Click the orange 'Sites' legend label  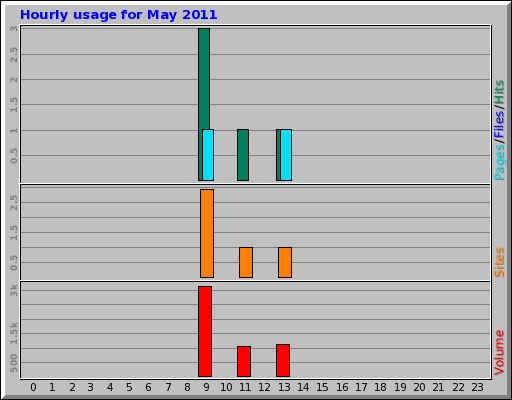coord(499,262)
